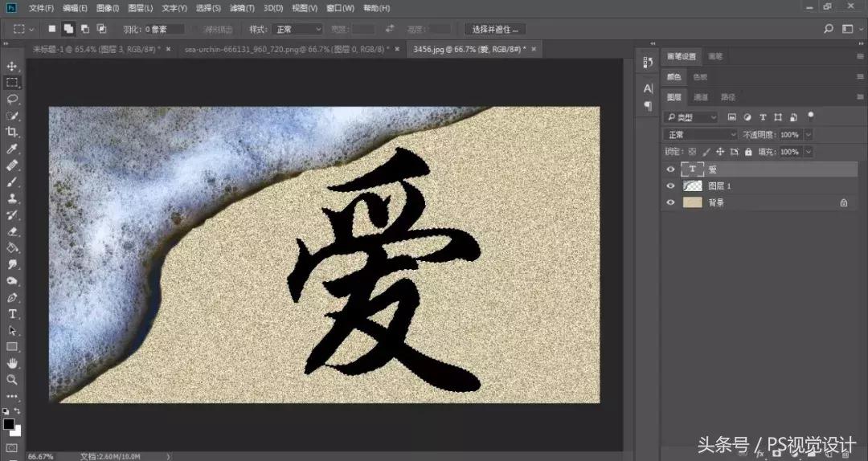The width and height of the screenshot is (868, 461).
Task: Open the History panel icon
Action: coord(649,62)
